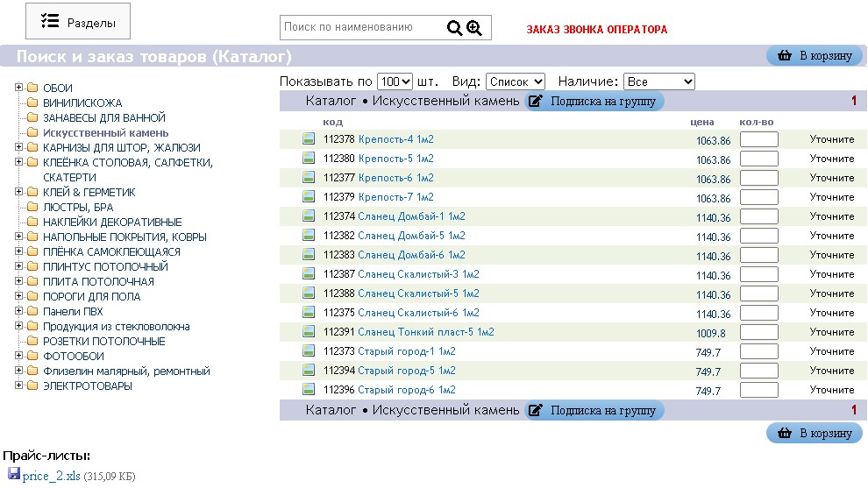Image resolution: width=868 pixels, height=488 pixels.
Task: Open the Вид list view dropdown
Action: (x=515, y=81)
